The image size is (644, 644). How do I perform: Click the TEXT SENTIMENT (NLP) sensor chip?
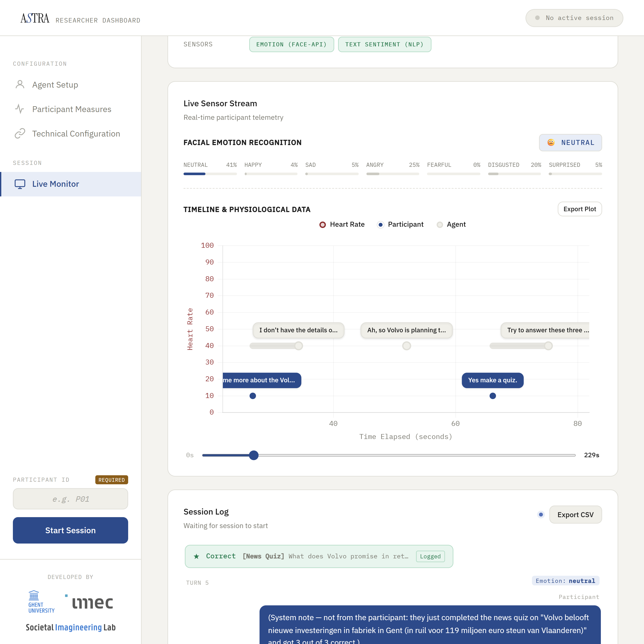tap(384, 44)
